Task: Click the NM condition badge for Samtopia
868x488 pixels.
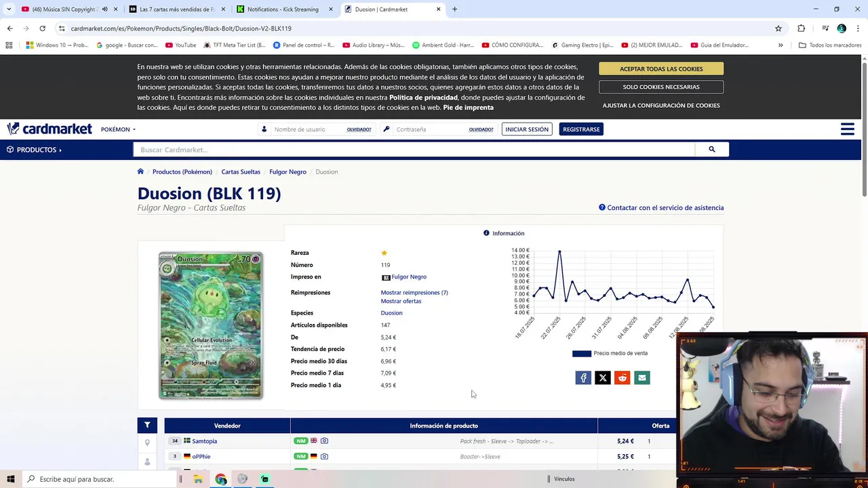Action: pyautogui.click(x=300, y=441)
